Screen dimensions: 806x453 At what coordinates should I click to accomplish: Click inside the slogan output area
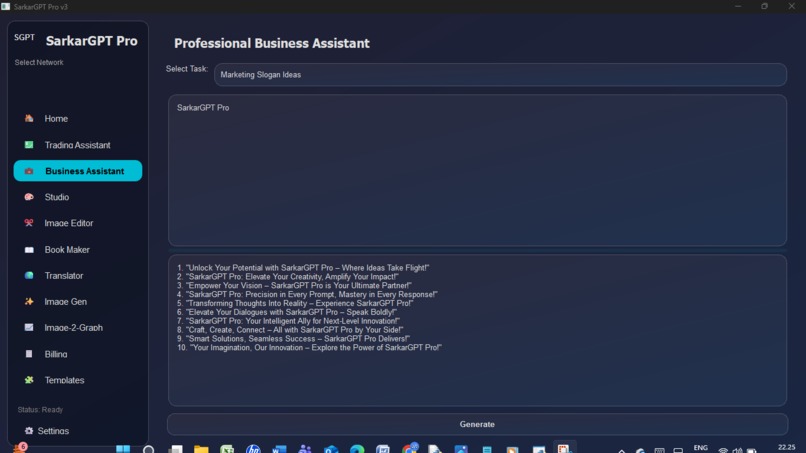click(x=477, y=330)
